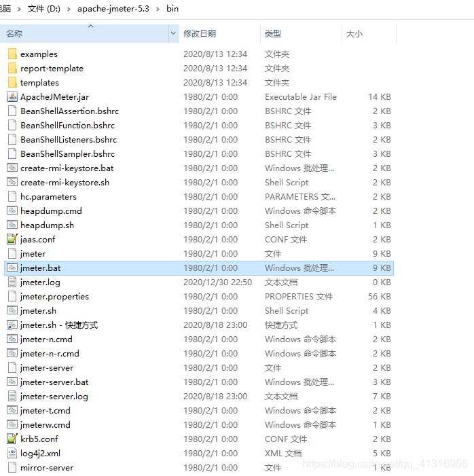The width and height of the screenshot is (474, 476).
Task: Expand breadcrumb chevron after 文件 (D:)
Action: [69, 9]
